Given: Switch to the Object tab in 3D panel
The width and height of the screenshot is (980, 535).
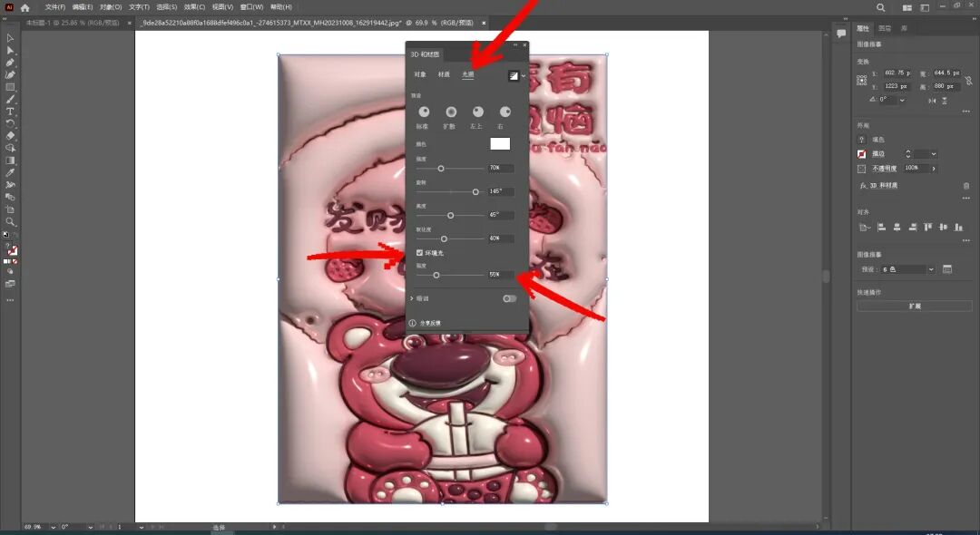Looking at the screenshot, I should pyautogui.click(x=420, y=74).
